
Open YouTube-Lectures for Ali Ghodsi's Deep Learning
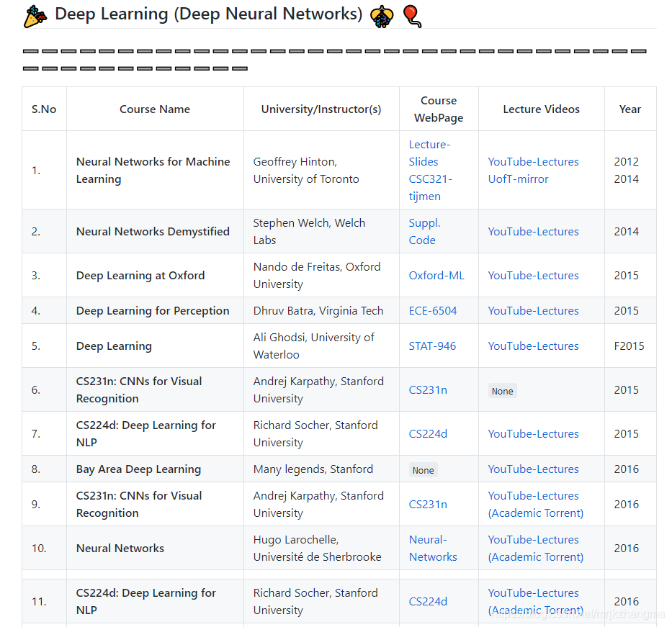[533, 346]
